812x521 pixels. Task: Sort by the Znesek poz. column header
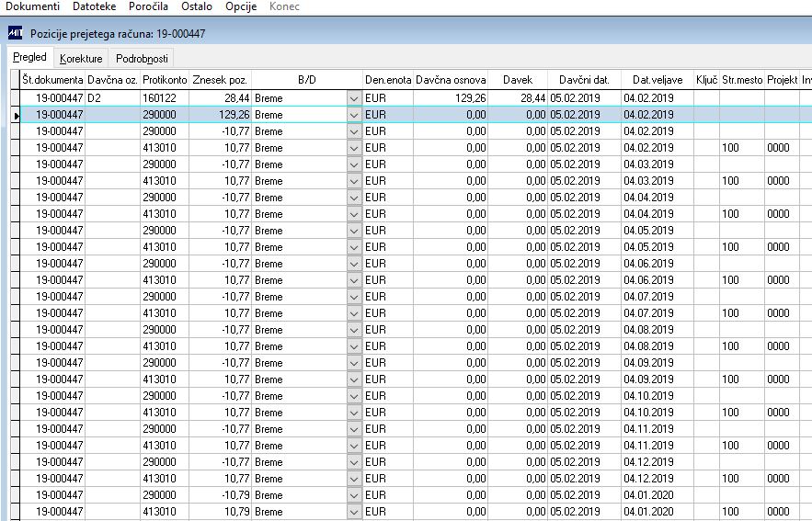220,80
